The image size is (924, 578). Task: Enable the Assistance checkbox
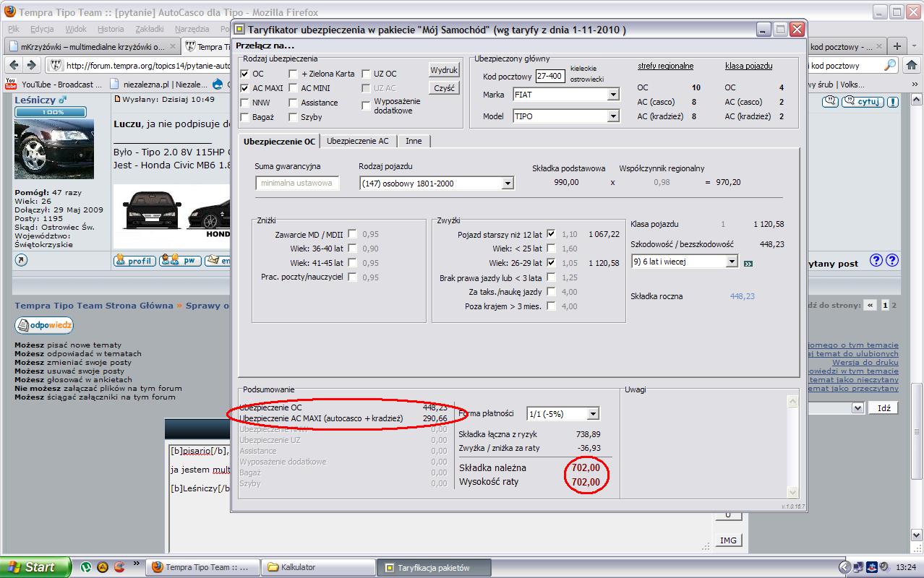293,103
